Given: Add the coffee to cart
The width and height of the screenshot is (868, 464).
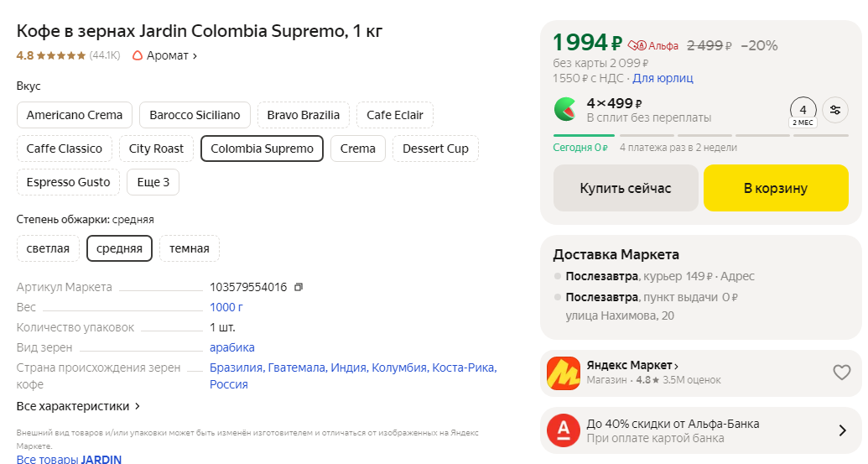Looking at the screenshot, I should [x=775, y=188].
